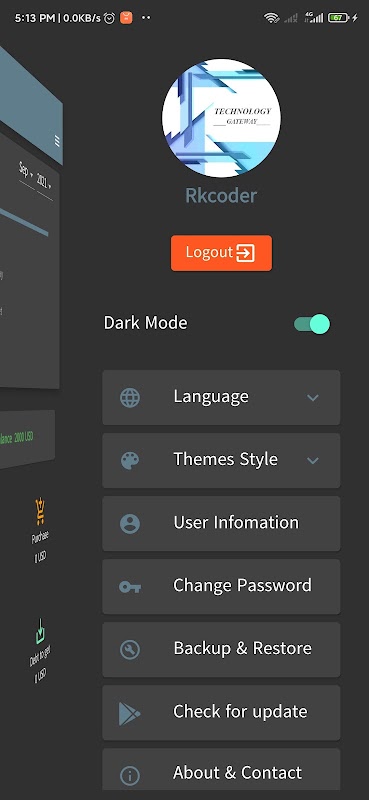Click the palette icon for Themes Style
Viewport: 369px width, 800px height.
[130, 460]
